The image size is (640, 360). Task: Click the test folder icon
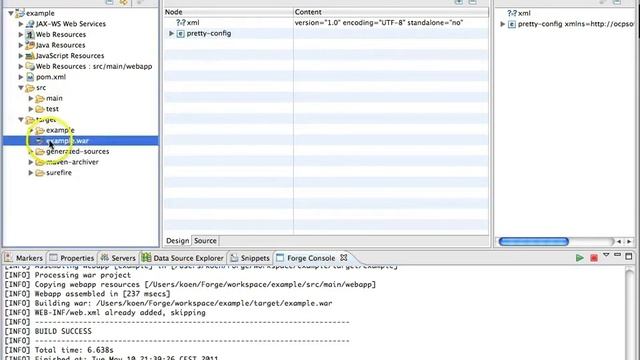pos(40,109)
